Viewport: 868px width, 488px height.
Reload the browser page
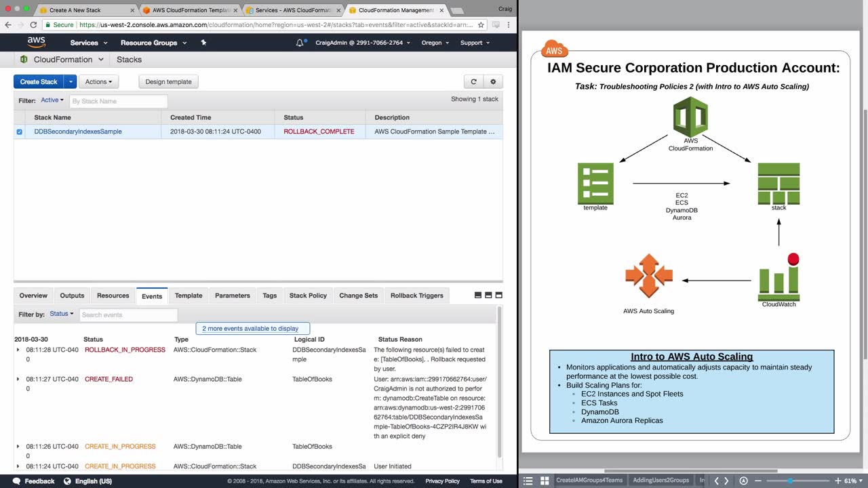click(33, 24)
